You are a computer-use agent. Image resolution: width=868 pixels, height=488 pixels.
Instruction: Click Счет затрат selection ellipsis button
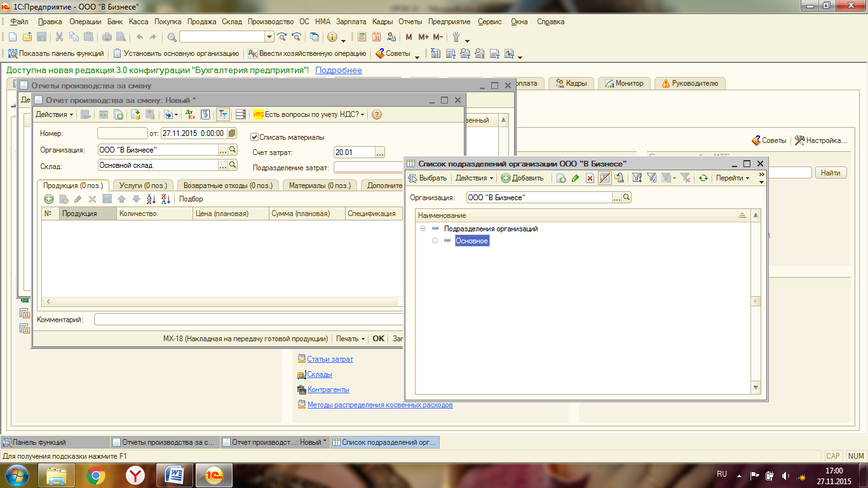[x=380, y=152]
